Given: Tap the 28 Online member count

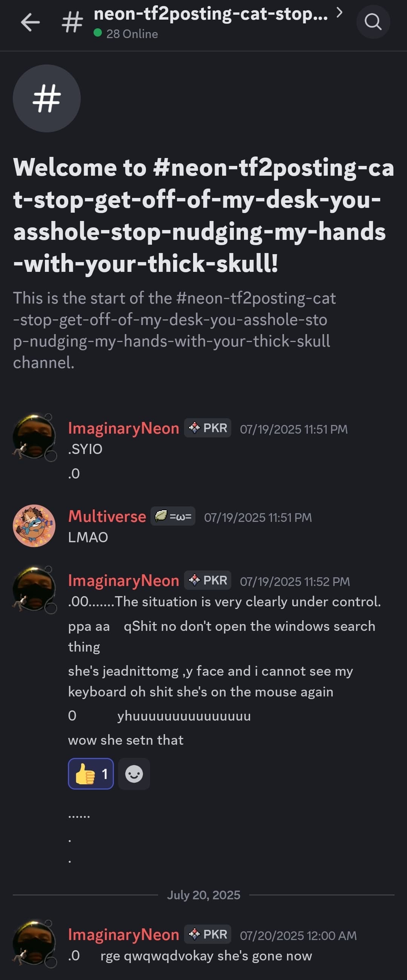Looking at the screenshot, I should pos(132,34).
